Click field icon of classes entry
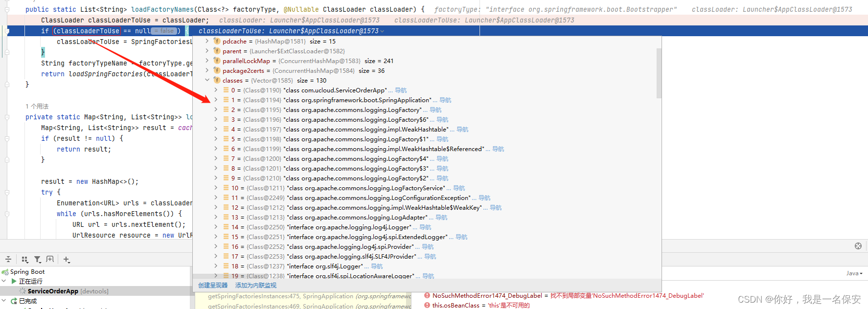 [x=217, y=80]
